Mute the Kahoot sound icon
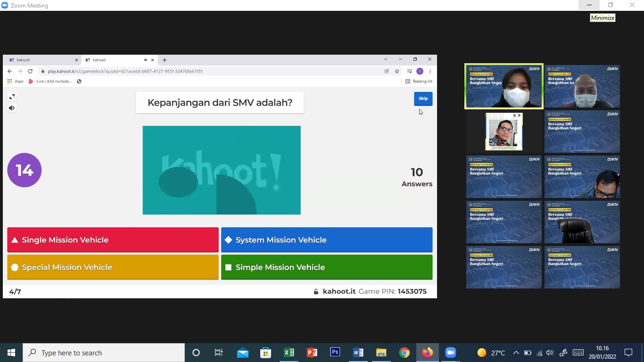This screenshot has width=644, height=362. tap(12, 108)
